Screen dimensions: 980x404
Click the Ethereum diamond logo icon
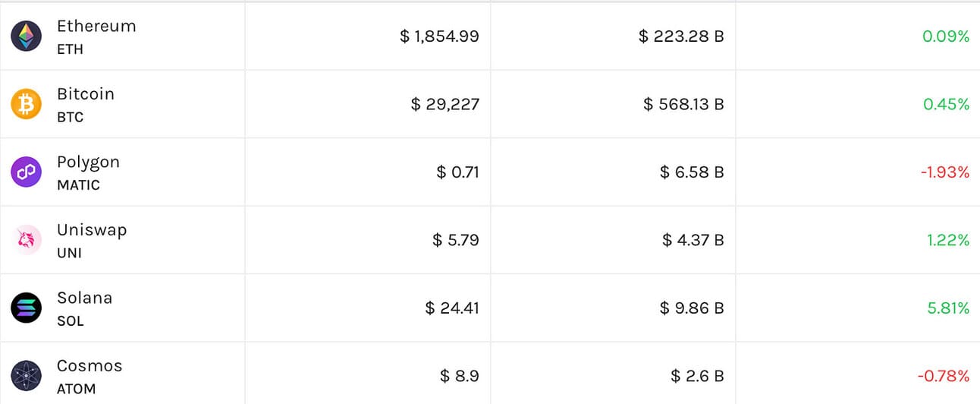tap(26, 36)
